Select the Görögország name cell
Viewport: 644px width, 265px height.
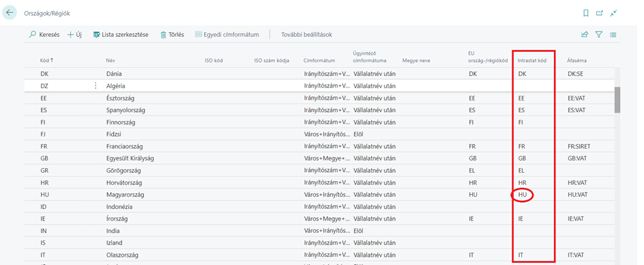(x=123, y=170)
